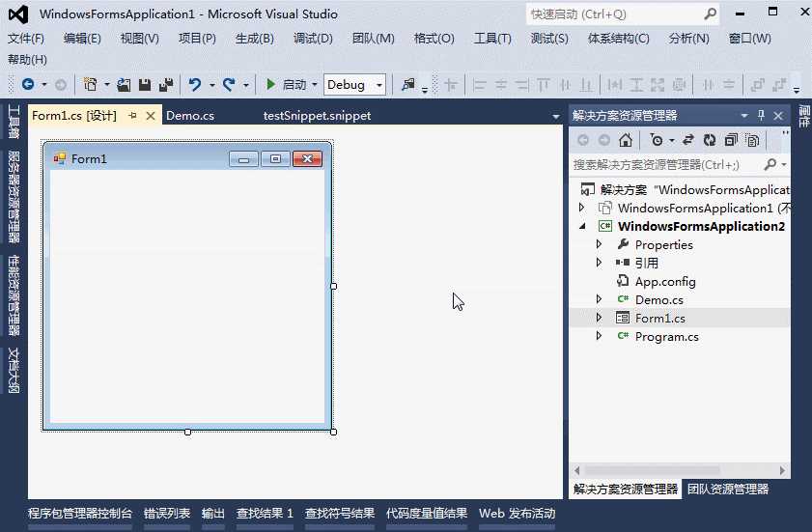
Task: Click the Navigate Backward toolbar icon
Action: pos(28,84)
